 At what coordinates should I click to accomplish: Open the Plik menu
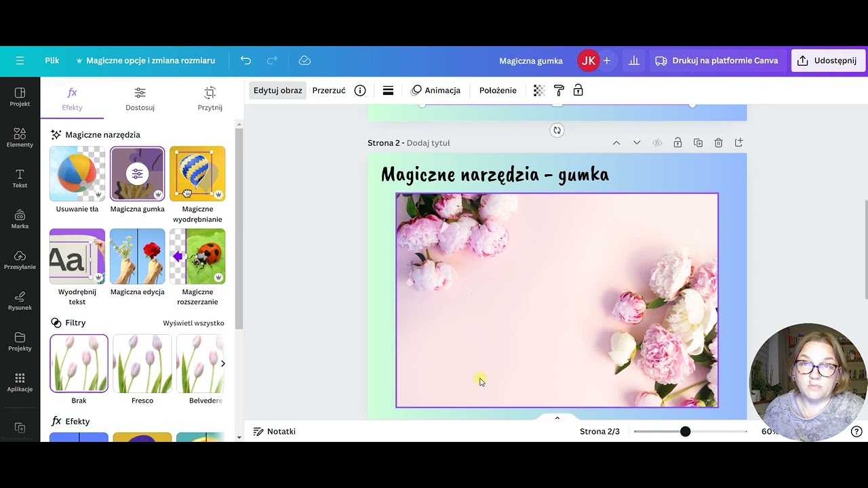coord(52,60)
